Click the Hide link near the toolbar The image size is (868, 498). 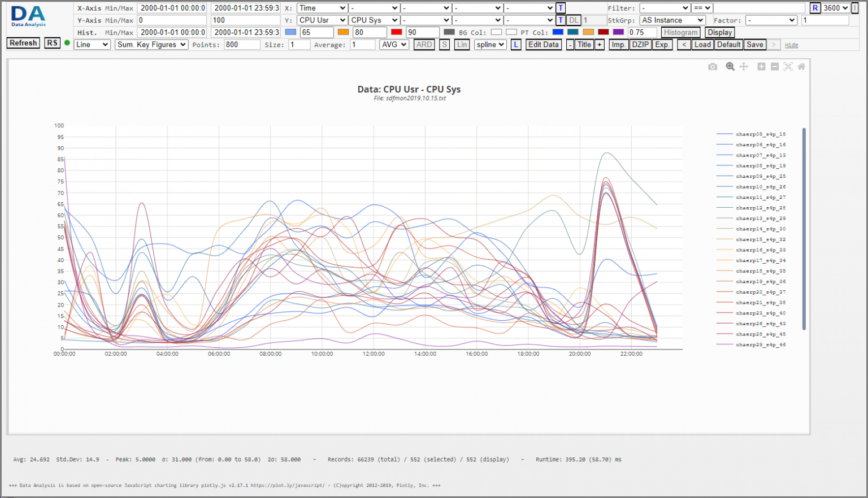tap(791, 45)
